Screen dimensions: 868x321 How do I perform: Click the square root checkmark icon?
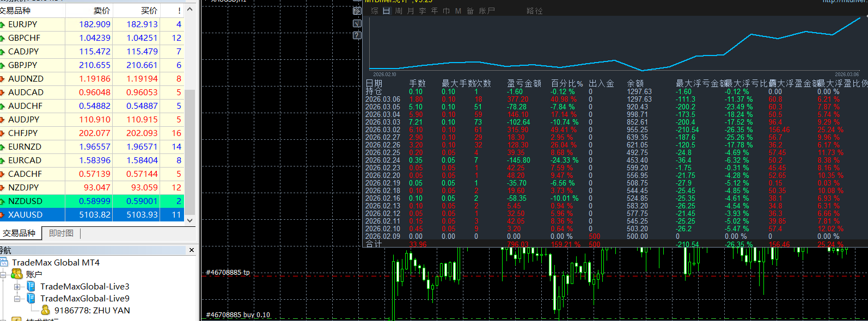tap(357, 23)
